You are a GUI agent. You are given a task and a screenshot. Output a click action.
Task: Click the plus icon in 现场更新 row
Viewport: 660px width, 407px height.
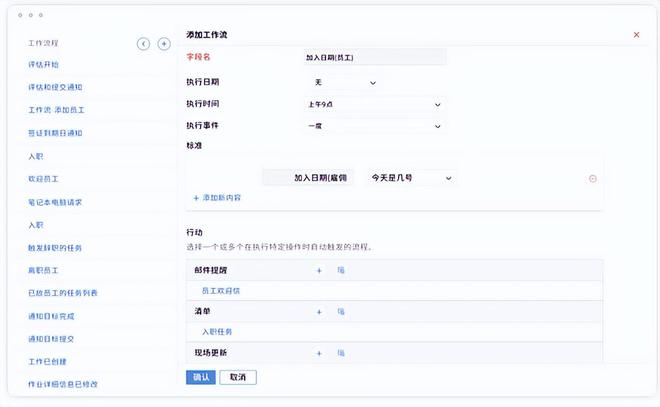click(x=319, y=353)
